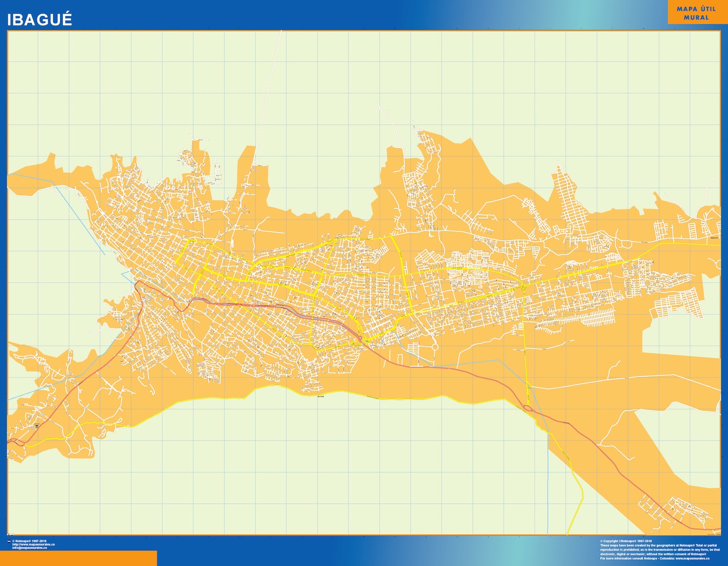The height and width of the screenshot is (566, 728).
Task: Click the orange bar in the bottom-left footer
Action: [78, 558]
